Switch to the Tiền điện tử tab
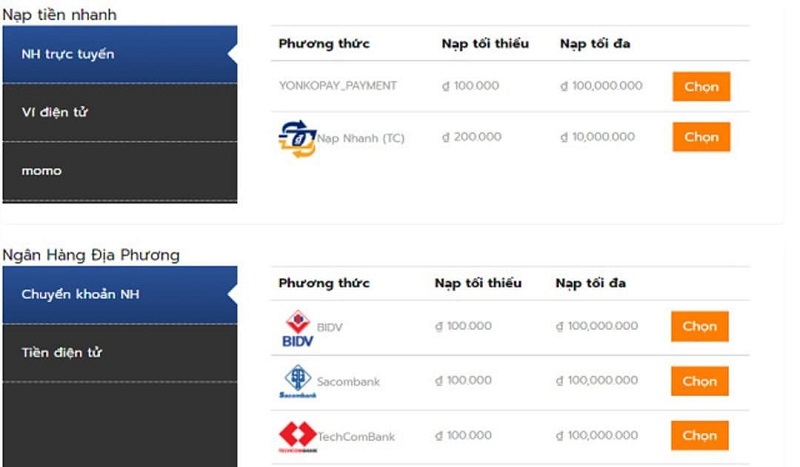The width and height of the screenshot is (800, 467). point(120,353)
